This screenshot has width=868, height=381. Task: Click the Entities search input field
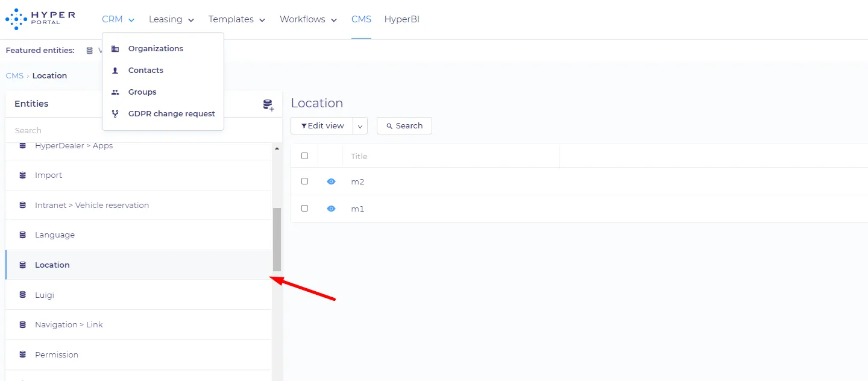(143, 130)
